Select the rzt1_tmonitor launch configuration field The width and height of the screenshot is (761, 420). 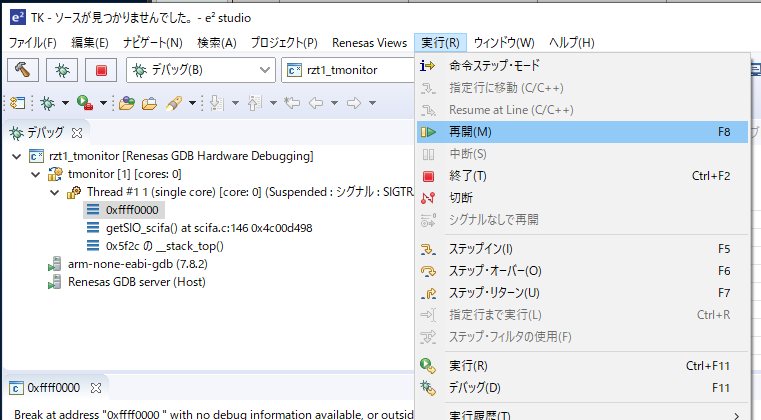(347, 70)
